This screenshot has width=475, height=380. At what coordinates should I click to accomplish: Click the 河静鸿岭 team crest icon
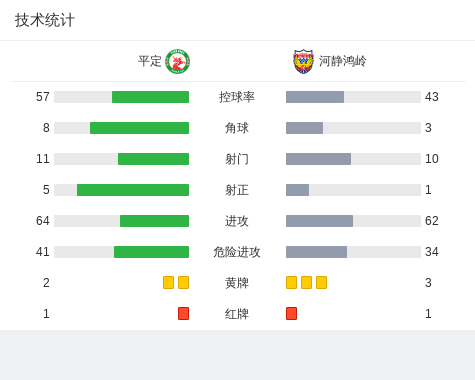click(x=303, y=62)
